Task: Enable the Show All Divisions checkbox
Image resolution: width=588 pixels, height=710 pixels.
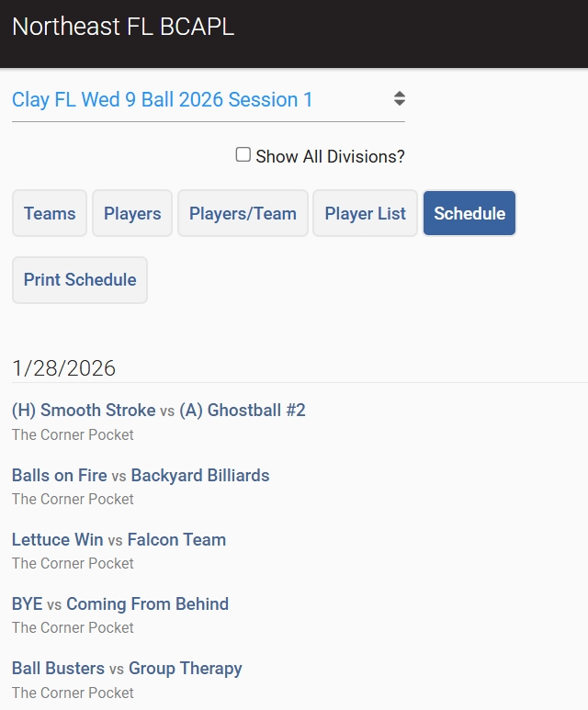Action: (x=243, y=155)
